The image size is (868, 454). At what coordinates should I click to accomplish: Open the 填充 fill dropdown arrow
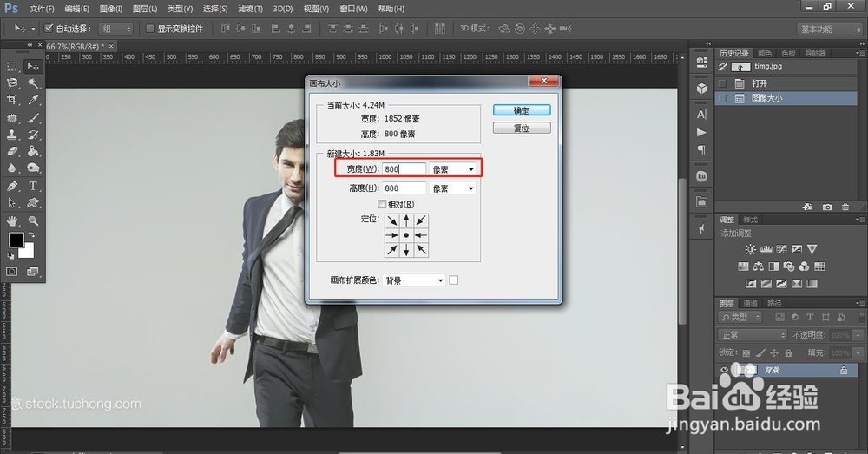[x=858, y=352]
